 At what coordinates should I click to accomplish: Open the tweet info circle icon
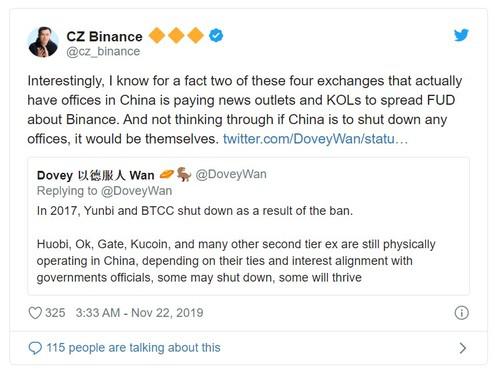[462, 313]
